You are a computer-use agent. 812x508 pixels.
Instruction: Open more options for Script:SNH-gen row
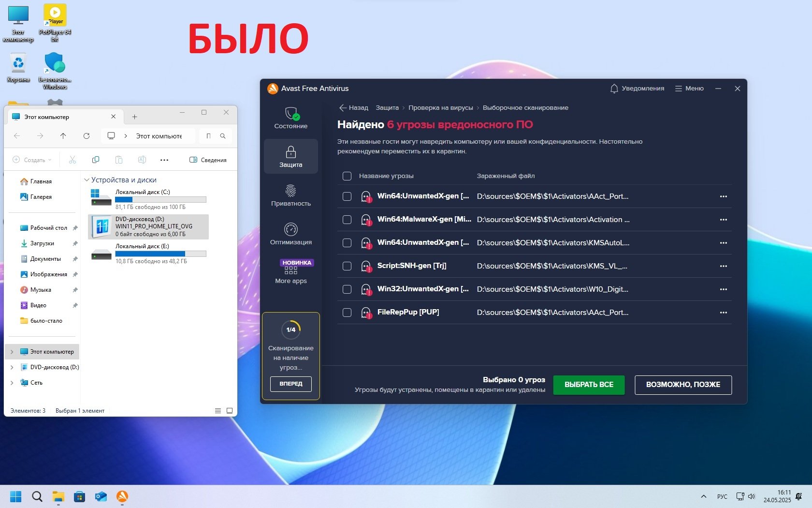coord(724,266)
